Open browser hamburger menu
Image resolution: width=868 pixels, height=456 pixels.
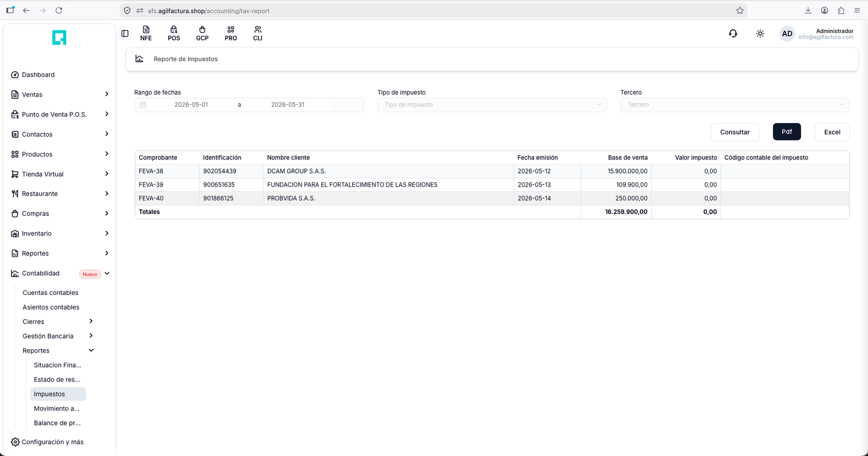tap(857, 10)
